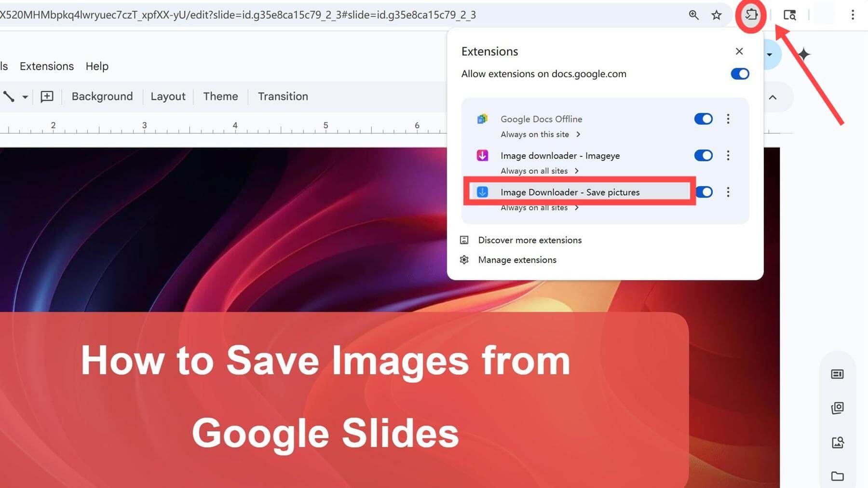
Task: Click the Manage extensions gear icon
Action: tap(464, 260)
